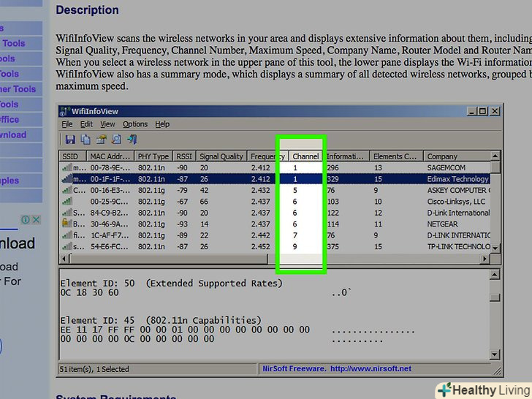Click the WifiInfoView title bar app icon
The height and width of the screenshot is (399, 532).
click(x=65, y=111)
